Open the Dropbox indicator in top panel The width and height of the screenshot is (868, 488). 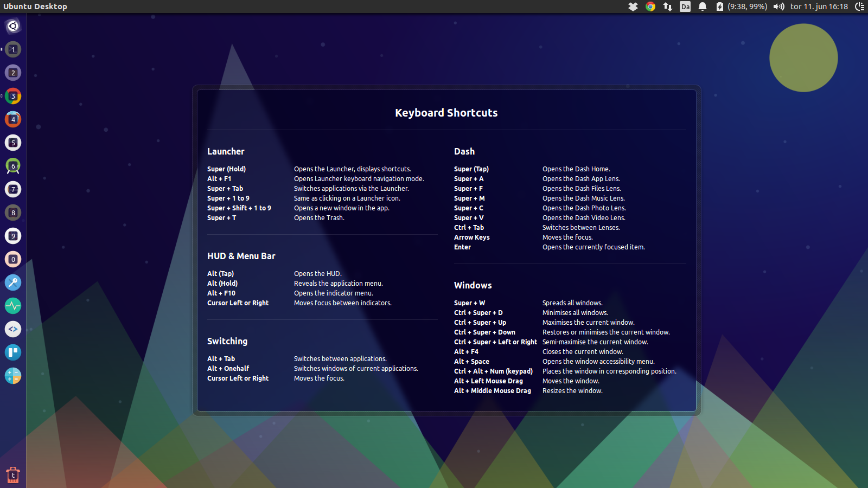tap(633, 7)
